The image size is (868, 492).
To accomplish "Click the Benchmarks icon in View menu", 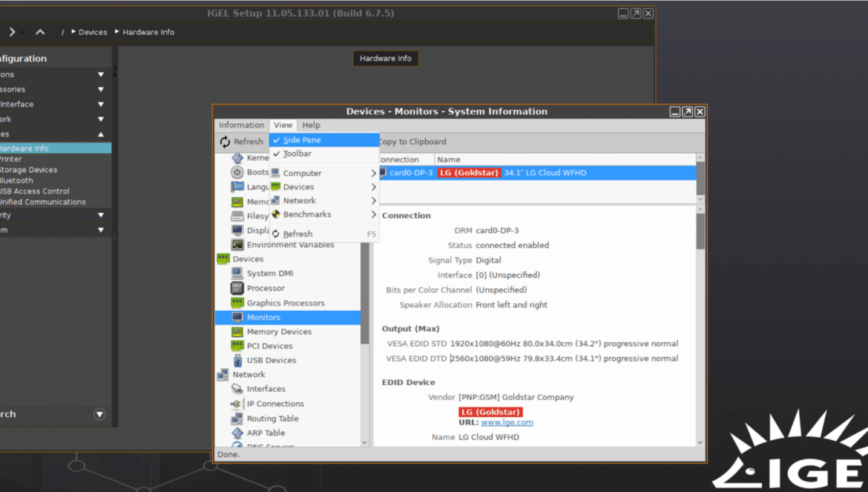I will point(276,214).
